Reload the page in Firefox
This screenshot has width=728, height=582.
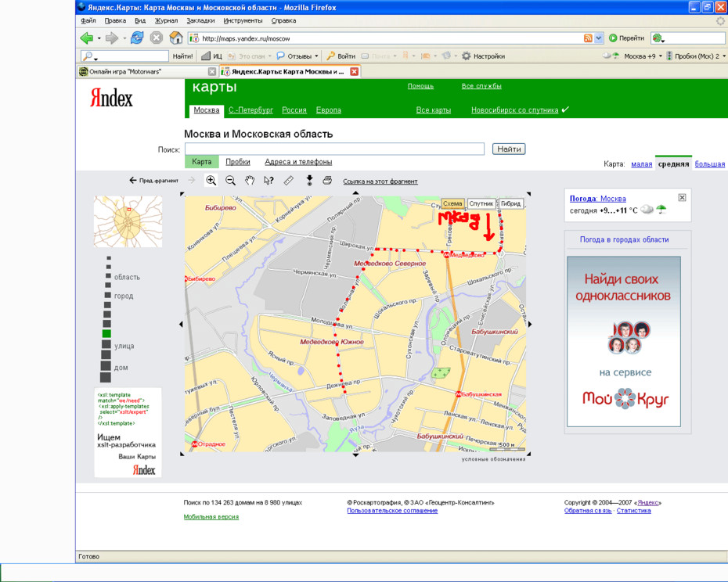click(137, 38)
